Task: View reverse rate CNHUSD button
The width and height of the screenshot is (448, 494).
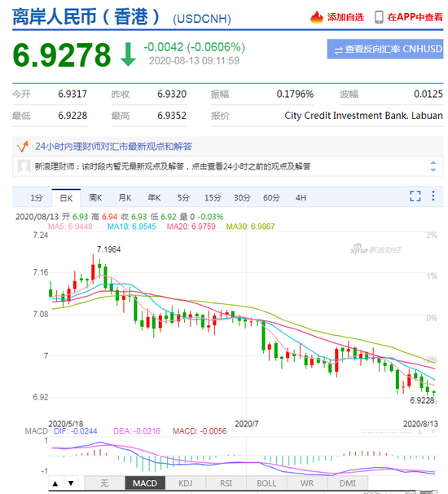Action: click(385, 49)
